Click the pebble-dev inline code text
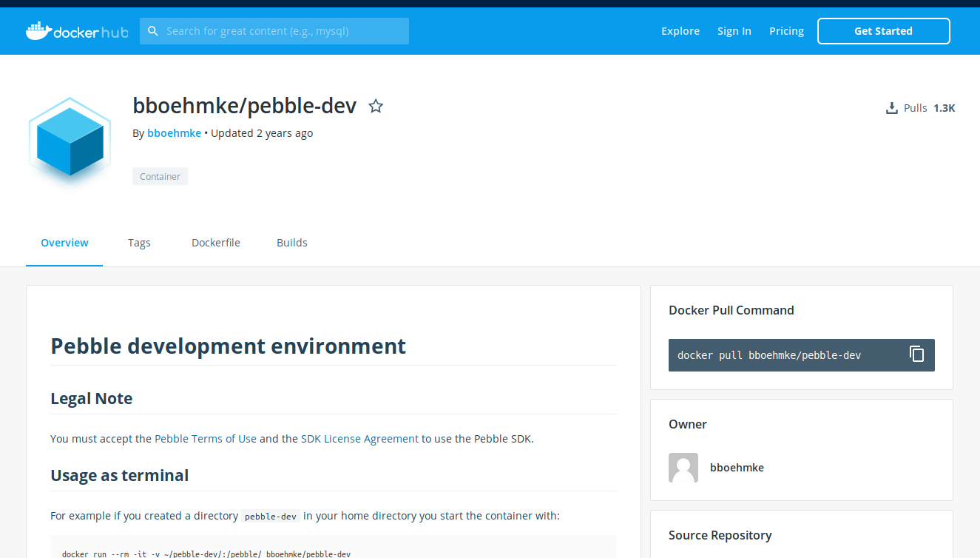Image resolution: width=980 pixels, height=558 pixels. [271, 517]
